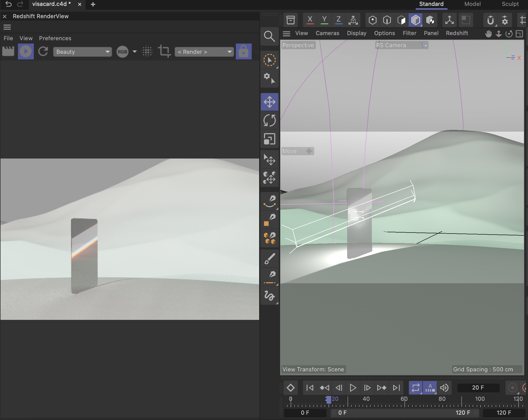Open the RenderView Preferences menu
The height and width of the screenshot is (420, 528).
click(55, 38)
